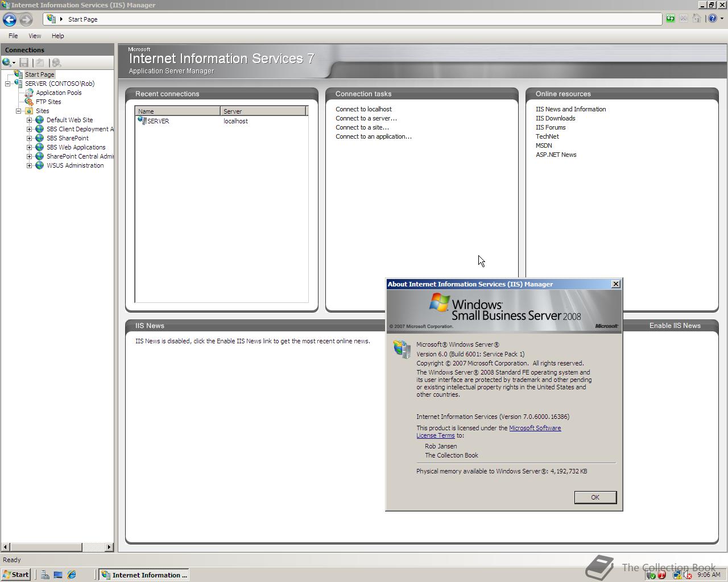Click the Server column header

coord(263,111)
